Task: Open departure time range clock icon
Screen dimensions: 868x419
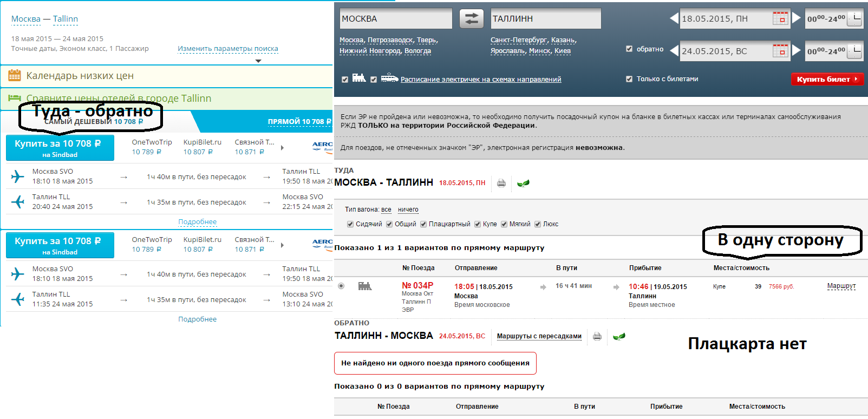Action: pyautogui.click(x=854, y=18)
